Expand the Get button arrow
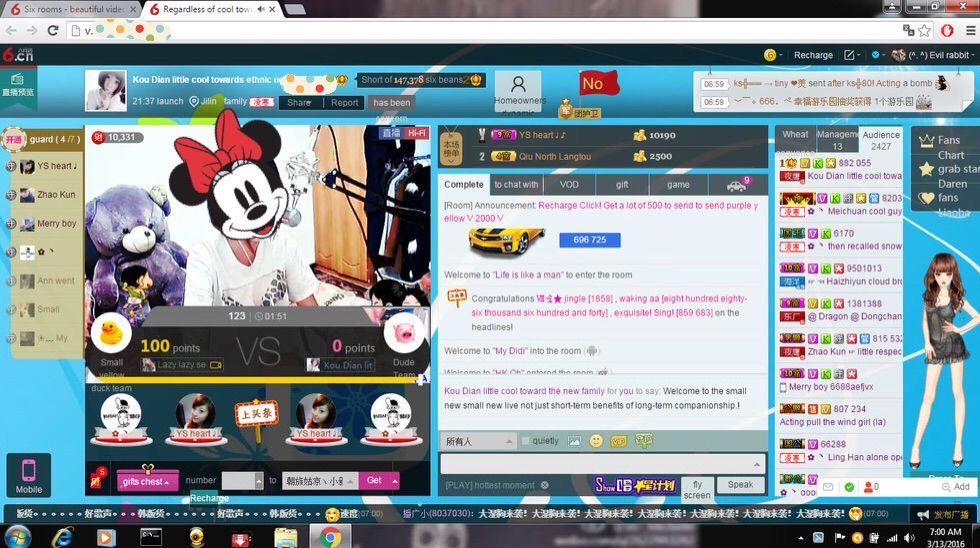The image size is (980, 548). (394, 481)
